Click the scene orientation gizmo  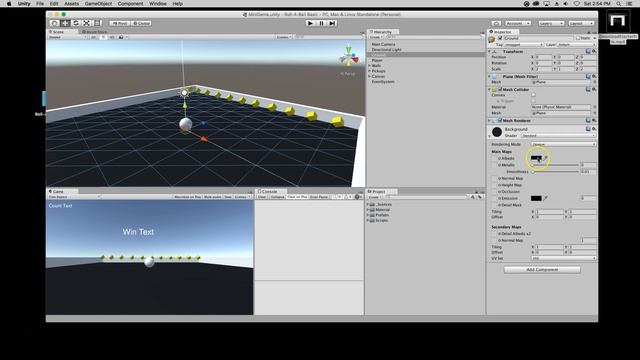pos(349,57)
